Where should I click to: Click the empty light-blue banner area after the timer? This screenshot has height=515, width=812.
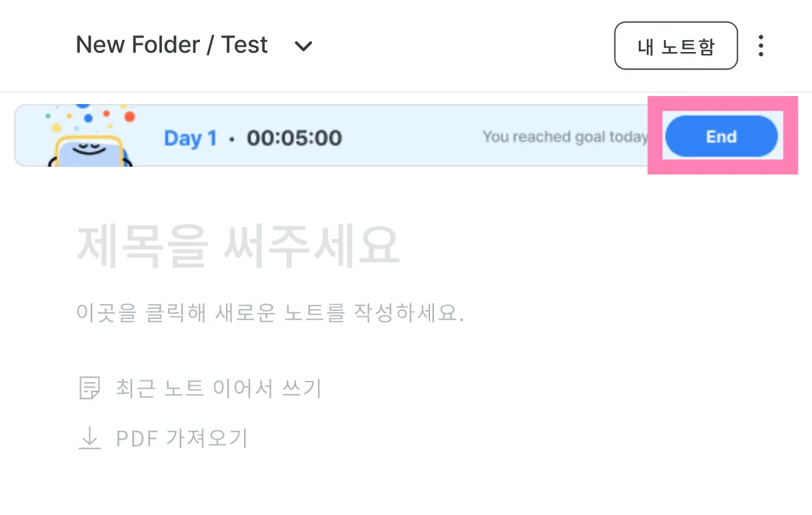coord(410,137)
